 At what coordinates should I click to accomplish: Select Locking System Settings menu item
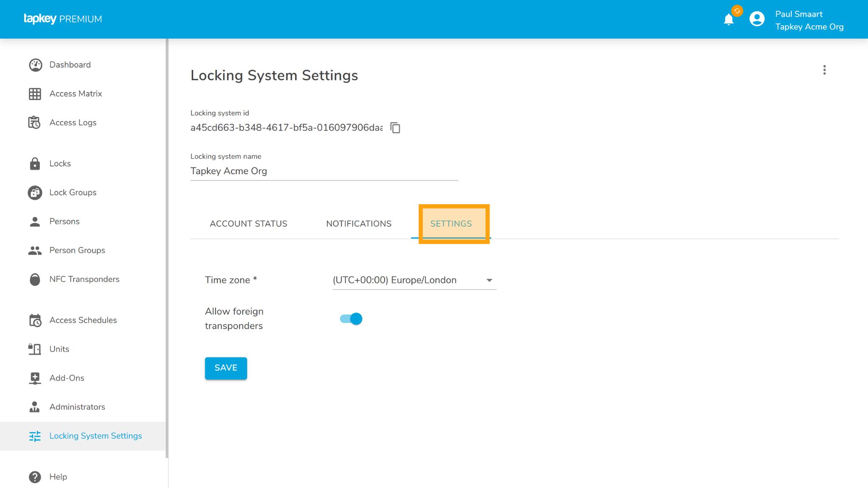click(x=83, y=436)
